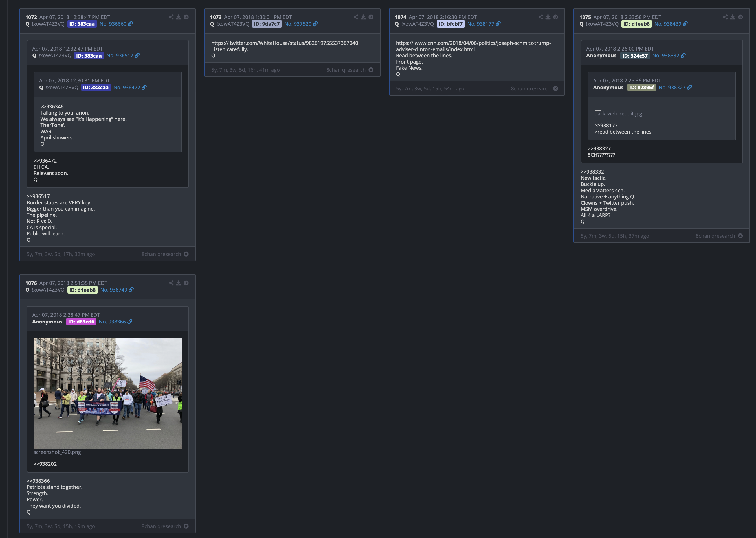Click the X circle icon in post 1074 footer

pyautogui.click(x=555, y=88)
